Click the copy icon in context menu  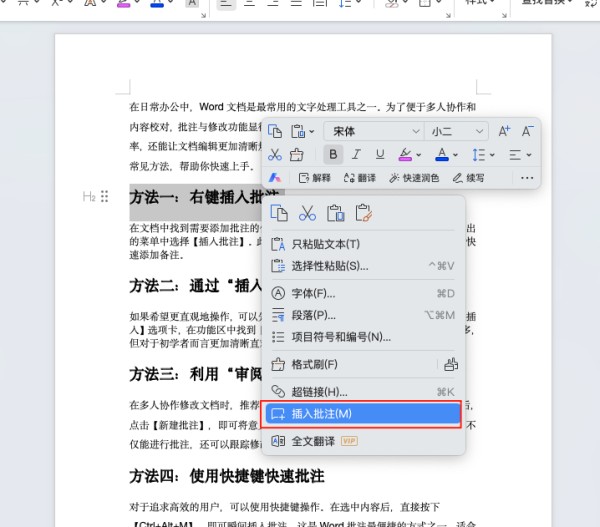click(280, 212)
